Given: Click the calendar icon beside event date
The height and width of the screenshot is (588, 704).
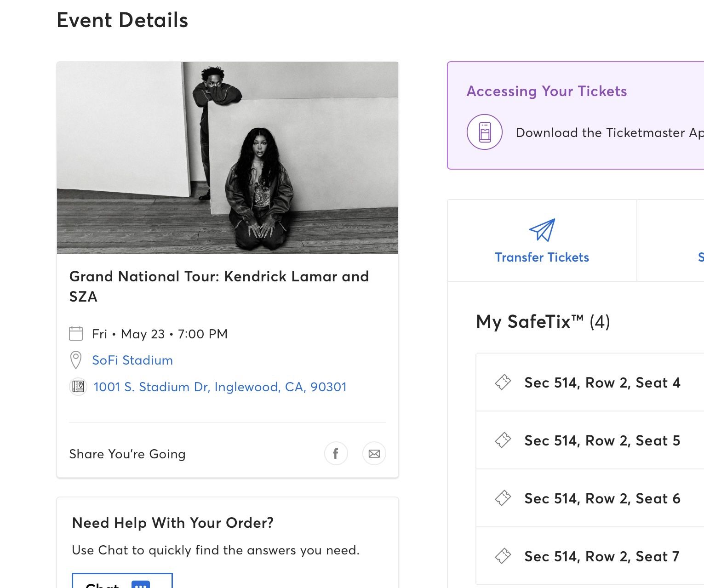Looking at the screenshot, I should coord(76,333).
